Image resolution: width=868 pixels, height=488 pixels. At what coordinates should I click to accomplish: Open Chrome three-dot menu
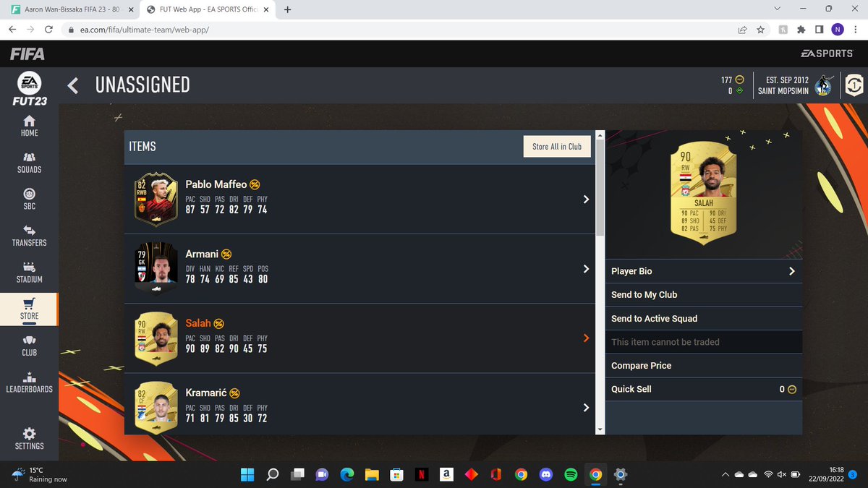tap(856, 30)
